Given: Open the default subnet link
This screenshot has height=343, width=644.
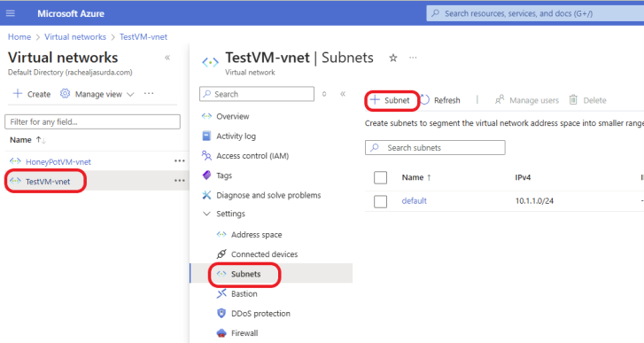Looking at the screenshot, I should tap(414, 201).
